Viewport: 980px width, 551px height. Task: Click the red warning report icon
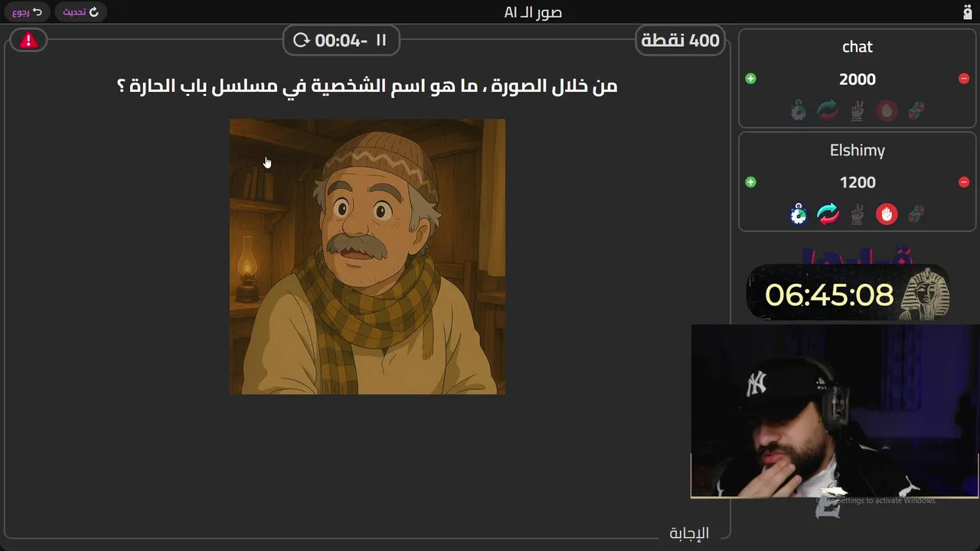pyautogui.click(x=28, y=41)
